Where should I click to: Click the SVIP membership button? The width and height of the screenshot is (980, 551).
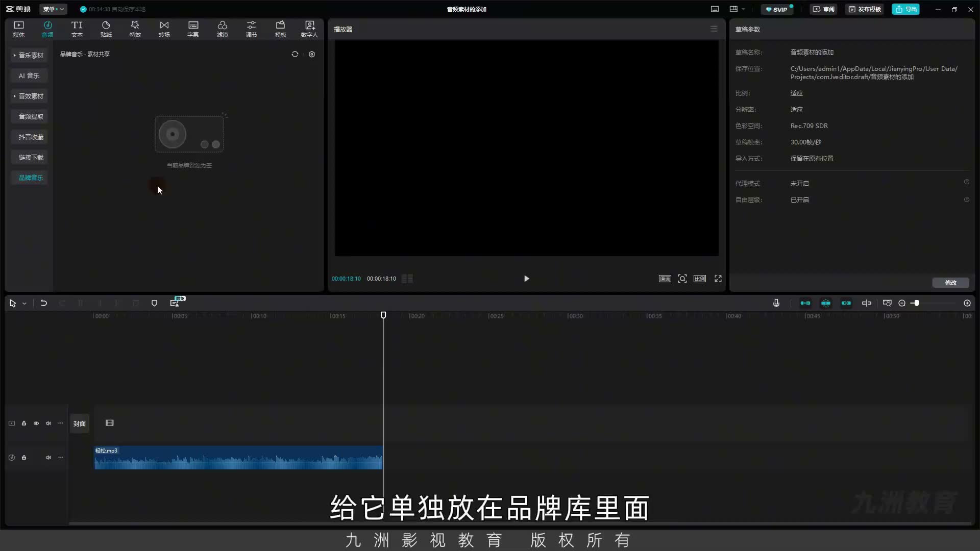(x=777, y=9)
